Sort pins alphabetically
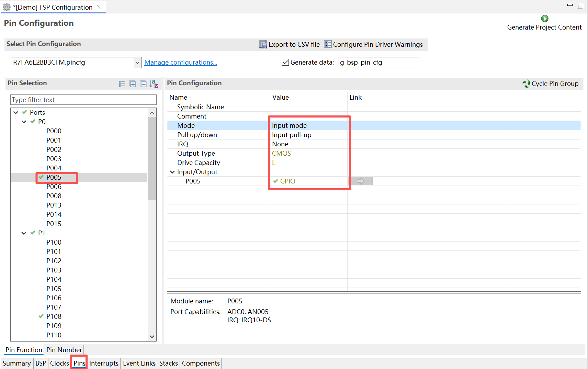This screenshot has height=369, width=588. click(x=154, y=83)
